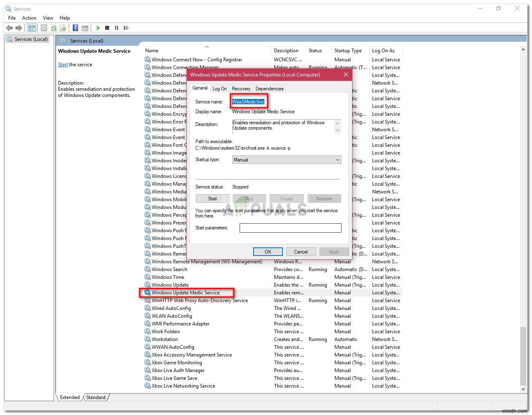The height and width of the screenshot is (415, 532).
Task: Select the Services (Local) node in the console tree
Action: (x=27, y=39)
